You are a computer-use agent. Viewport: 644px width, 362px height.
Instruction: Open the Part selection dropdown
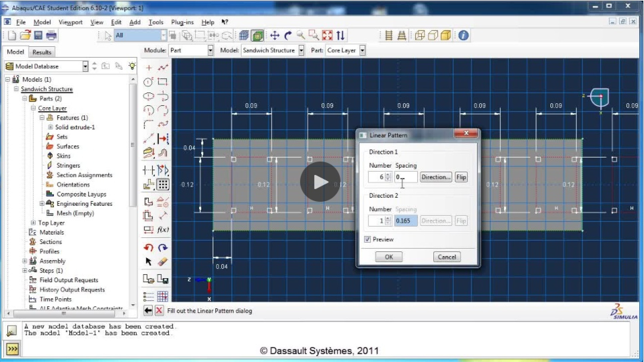pyautogui.click(x=362, y=50)
